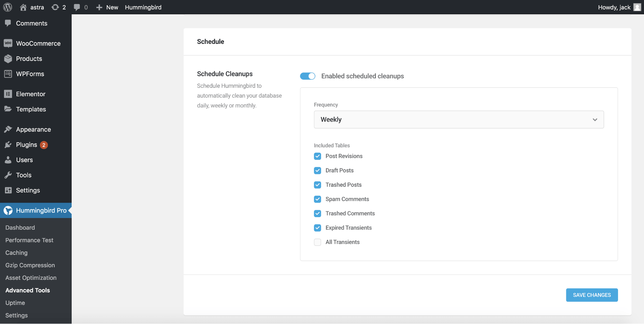The height and width of the screenshot is (324, 644).
Task: Click the WooCommerce sidebar icon
Action: click(8, 43)
